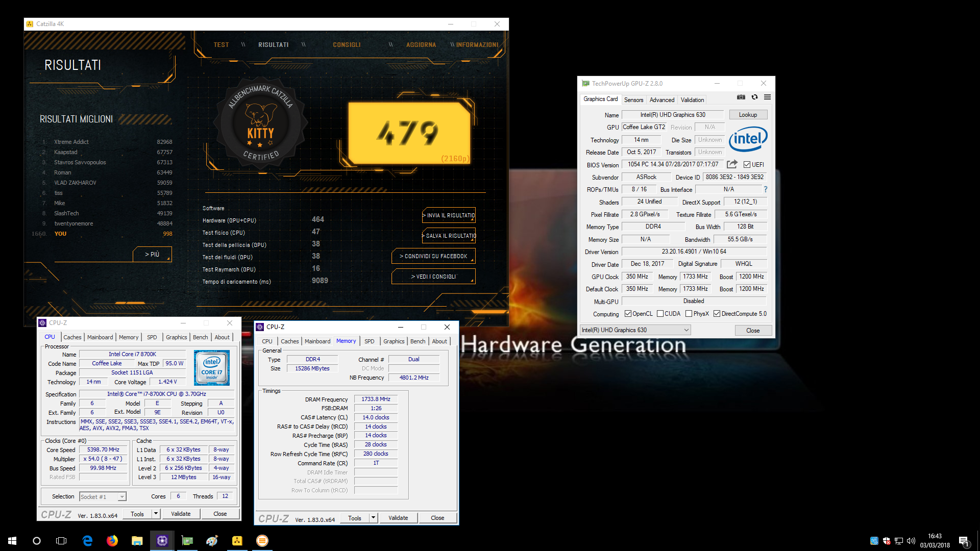The width and height of the screenshot is (980, 551).
Task: Expand more results with PIÙ button
Action: [x=152, y=254]
